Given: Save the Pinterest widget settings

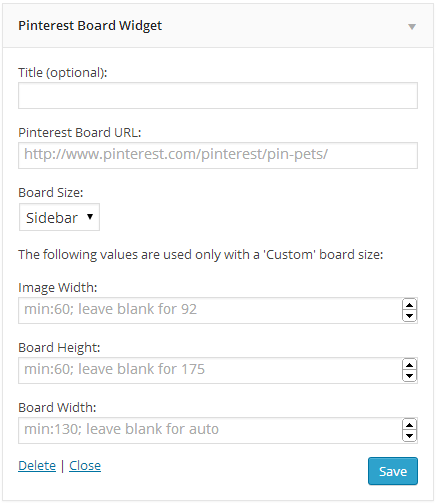Looking at the screenshot, I should [x=393, y=471].
